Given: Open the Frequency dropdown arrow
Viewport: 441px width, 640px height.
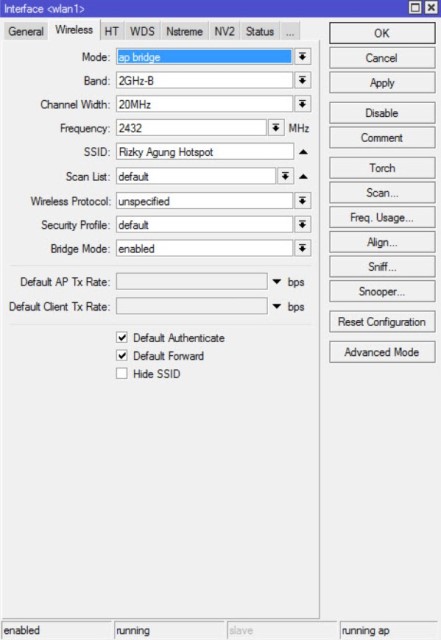Looking at the screenshot, I should click(276, 128).
